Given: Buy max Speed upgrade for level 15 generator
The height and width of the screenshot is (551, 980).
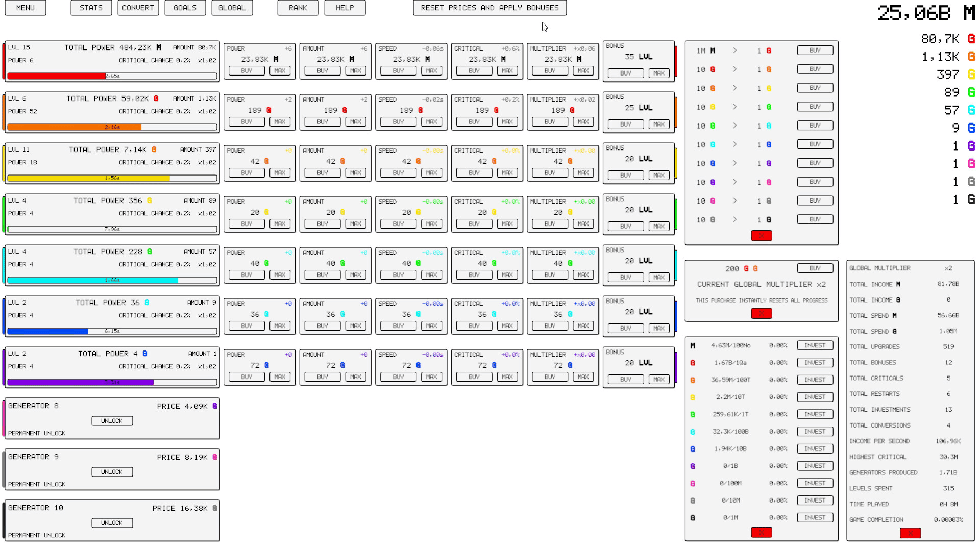Looking at the screenshot, I should 431,71.
